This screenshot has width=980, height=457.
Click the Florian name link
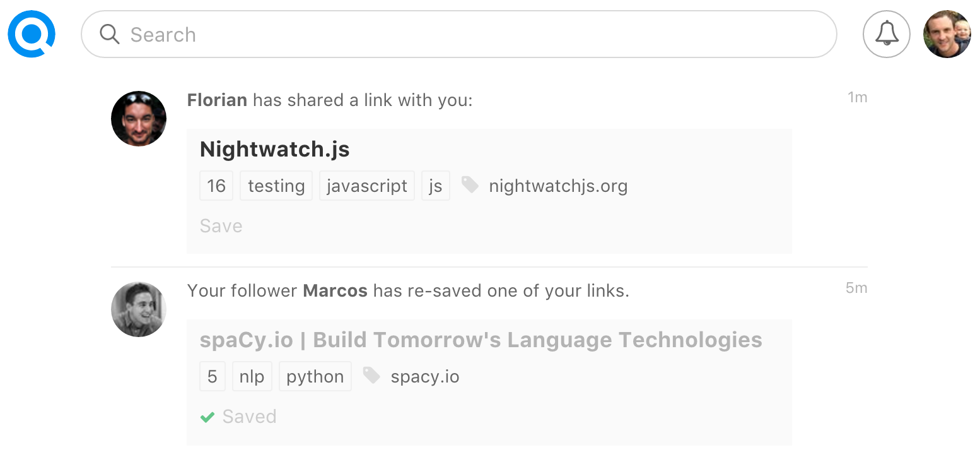tap(217, 100)
